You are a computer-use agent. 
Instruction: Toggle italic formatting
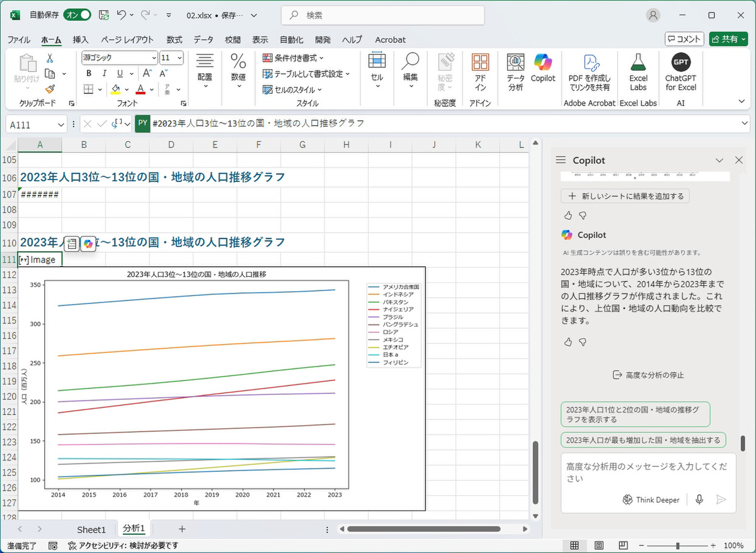click(103, 73)
